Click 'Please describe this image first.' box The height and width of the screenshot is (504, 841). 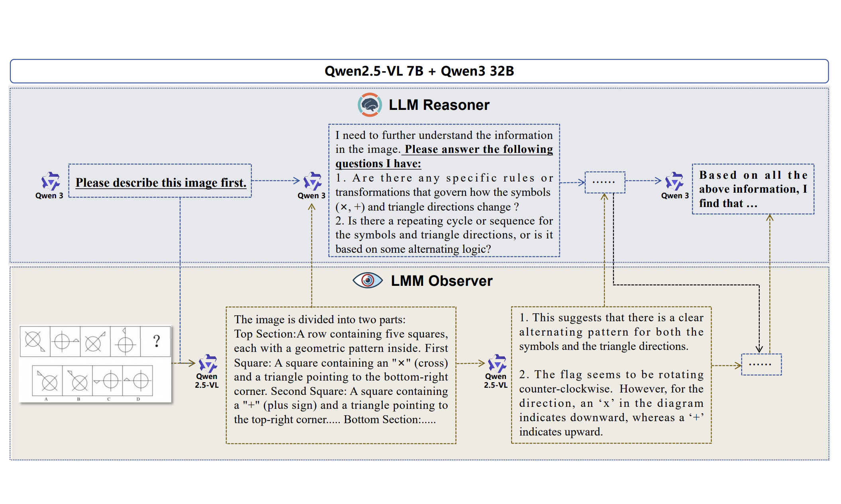(x=160, y=181)
